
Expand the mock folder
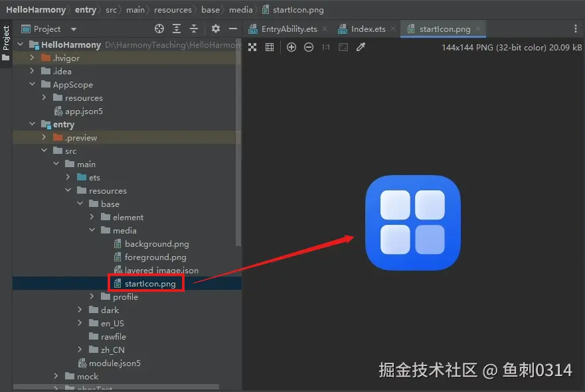(56, 375)
